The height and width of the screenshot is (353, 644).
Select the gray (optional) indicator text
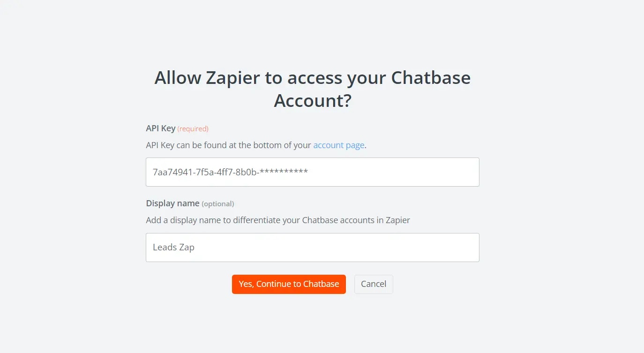tap(217, 204)
